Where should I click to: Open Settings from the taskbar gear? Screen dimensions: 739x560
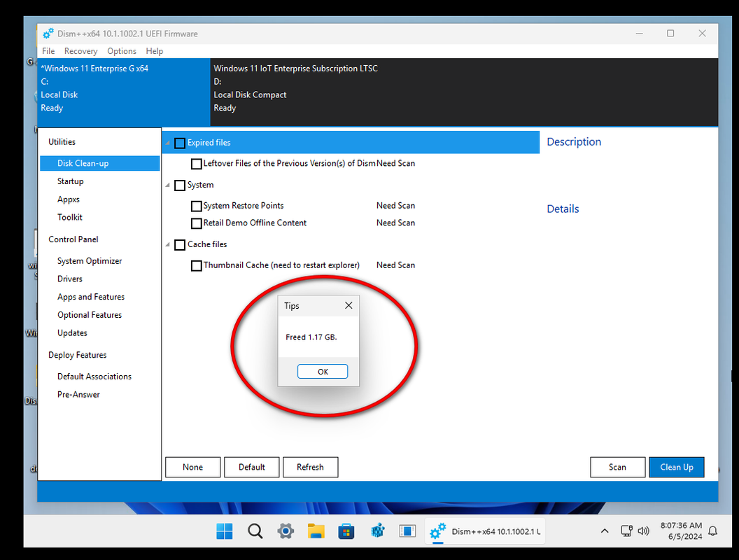pyautogui.click(x=286, y=531)
